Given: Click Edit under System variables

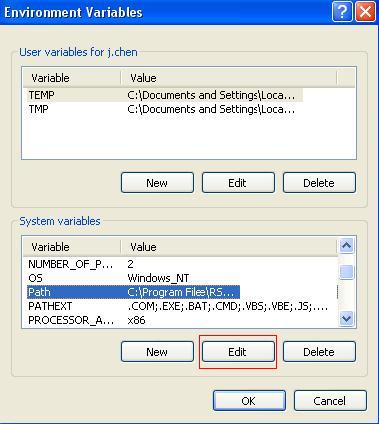Looking at the screenshot, I should click(238, 352).
